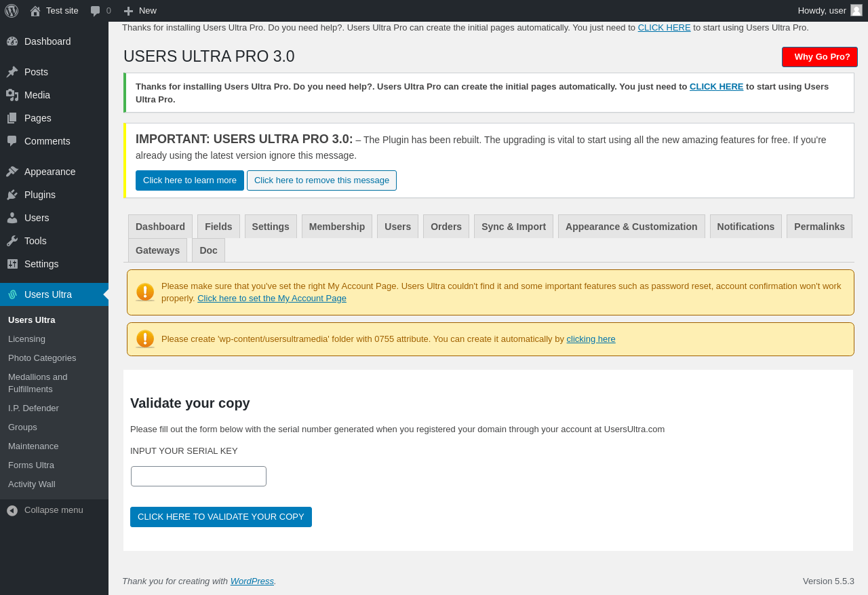Click the Test site name in admin bar

coord(62,11)
